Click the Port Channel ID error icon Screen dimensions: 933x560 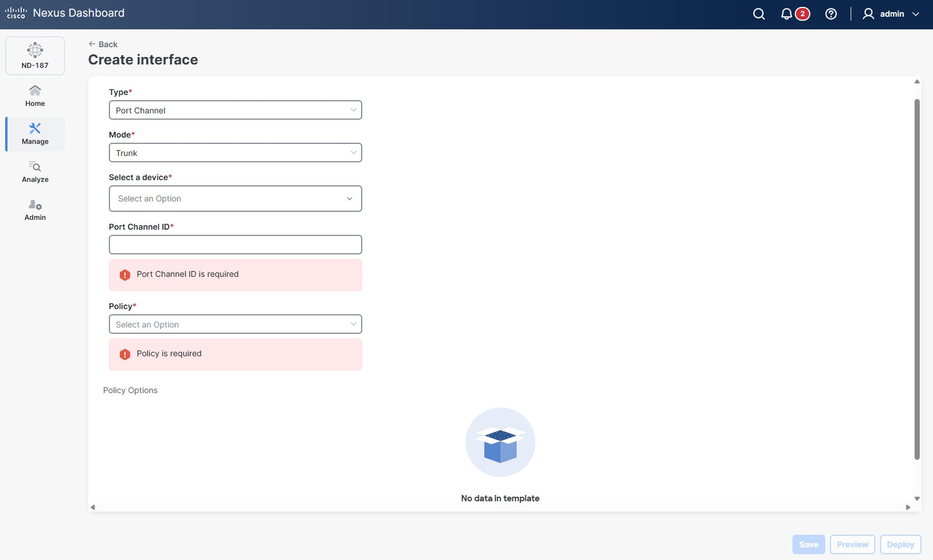(125, 275)
